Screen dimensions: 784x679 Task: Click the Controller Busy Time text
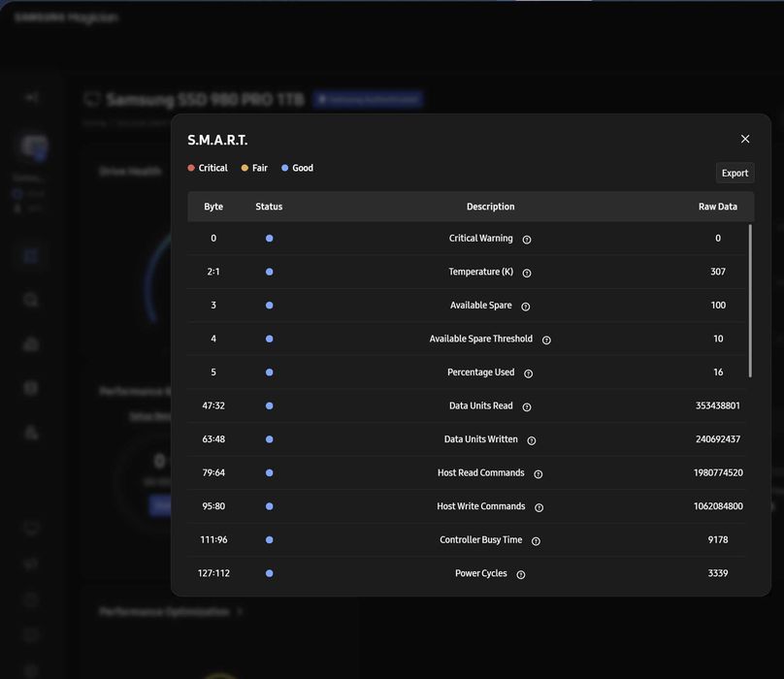tap(481, 540)
